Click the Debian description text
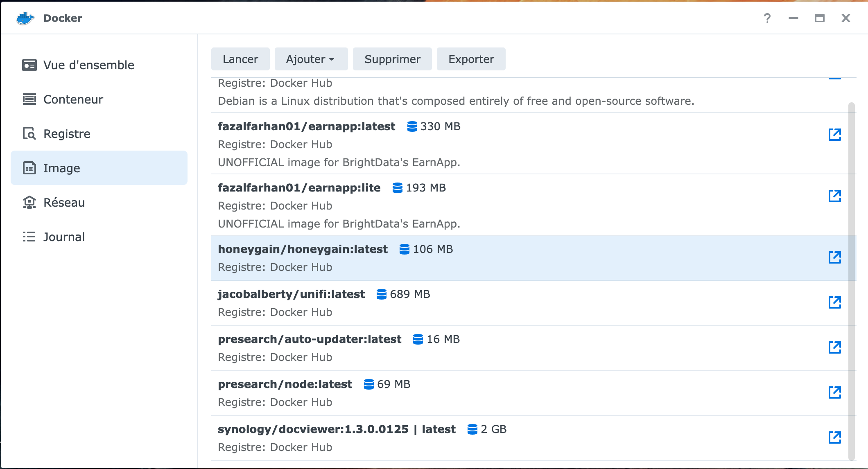Viewport: 868px width, 469px height. pyautogui.click(x=456, y=101)
